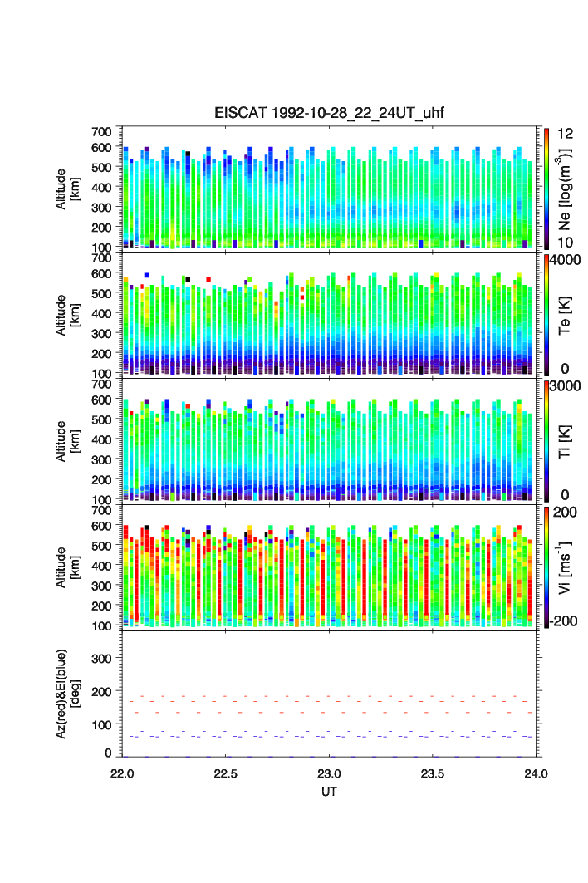Click inside the Te electron temperature plot panel
This screenshot has width=588, height=883.
[329, 314]
